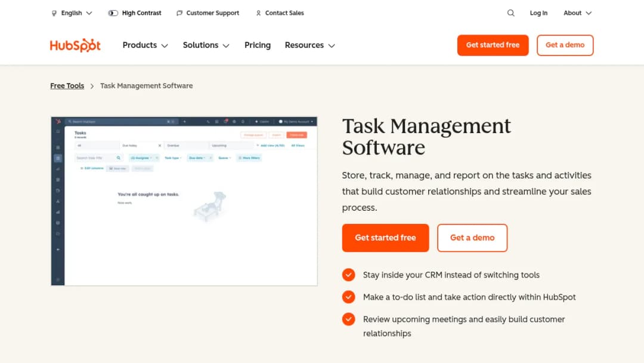Open the About dropdown menu
This screenshot has width=644, height=363.
(x=577, y=13)
